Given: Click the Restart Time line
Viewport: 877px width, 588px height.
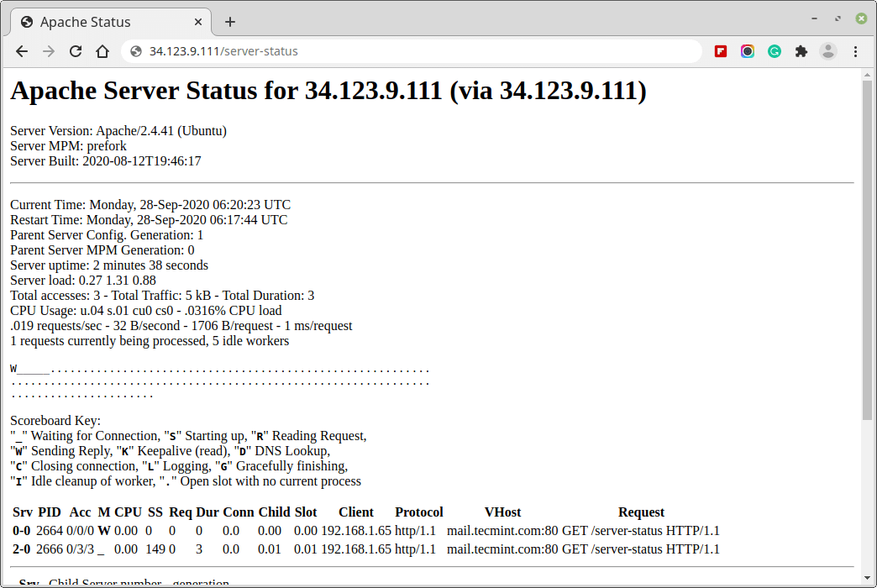Looking at the screenshot, I should (149, 220).
